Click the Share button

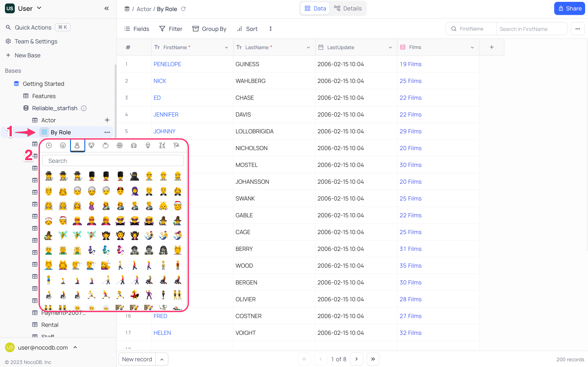[x=570, y=8]
